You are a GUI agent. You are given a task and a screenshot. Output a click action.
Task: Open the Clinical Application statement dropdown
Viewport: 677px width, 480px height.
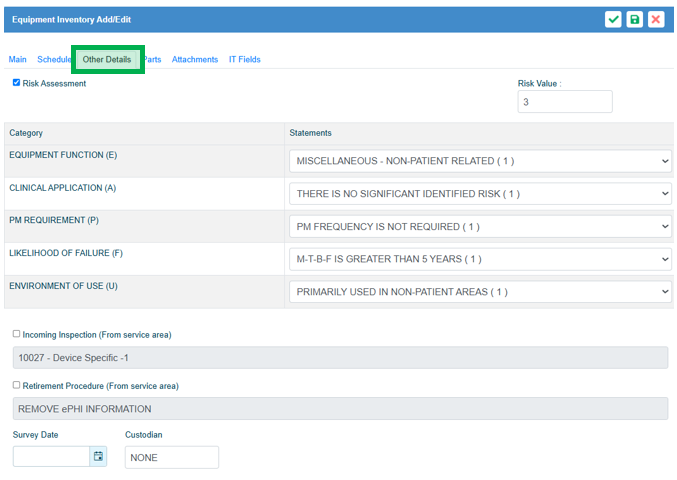[x=480, y=194]
